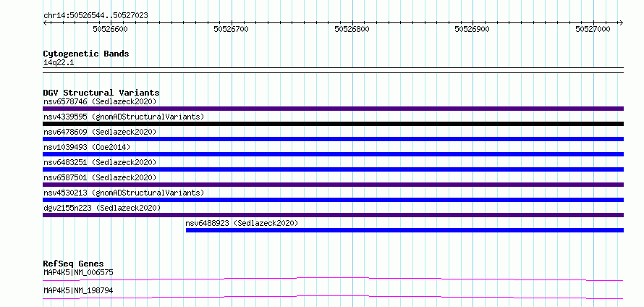This screenshot has width=644, height=307.
Task: Open variant nsv6478609 (Sedlazeck2020)
Action: tap(100, 132)
